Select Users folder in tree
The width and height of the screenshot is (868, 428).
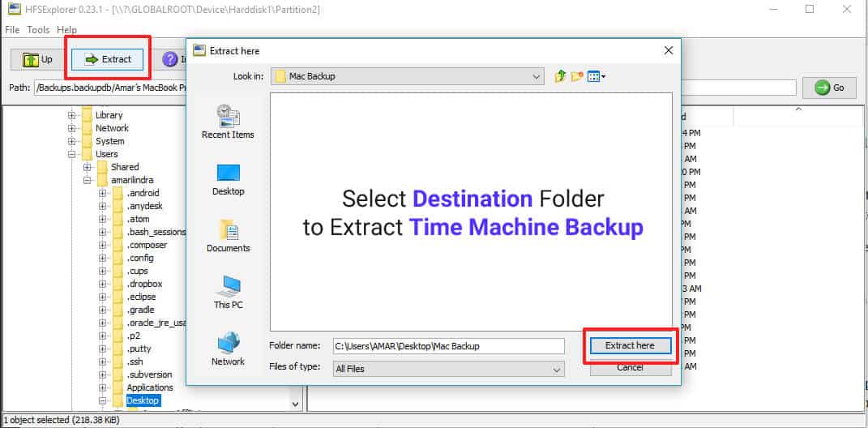(x=106, y=154)
